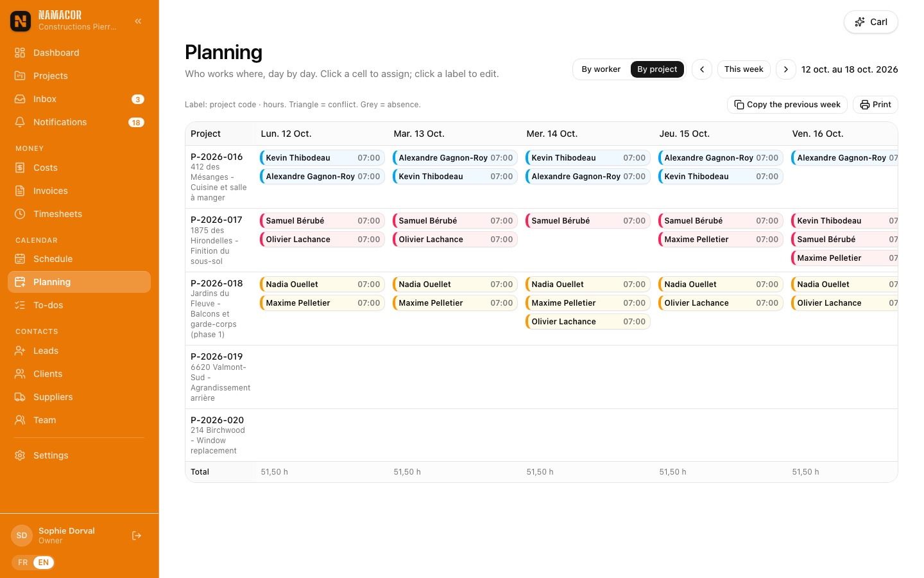Click the SD user avatar

click(x=22, y=536)
